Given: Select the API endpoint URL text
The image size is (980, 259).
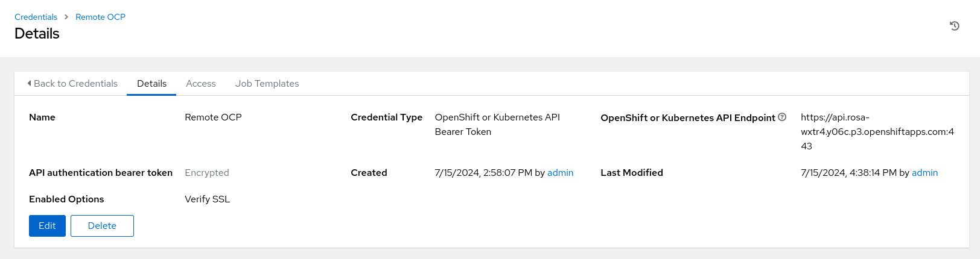Looking at the screenshot, I should coord(877,131).
